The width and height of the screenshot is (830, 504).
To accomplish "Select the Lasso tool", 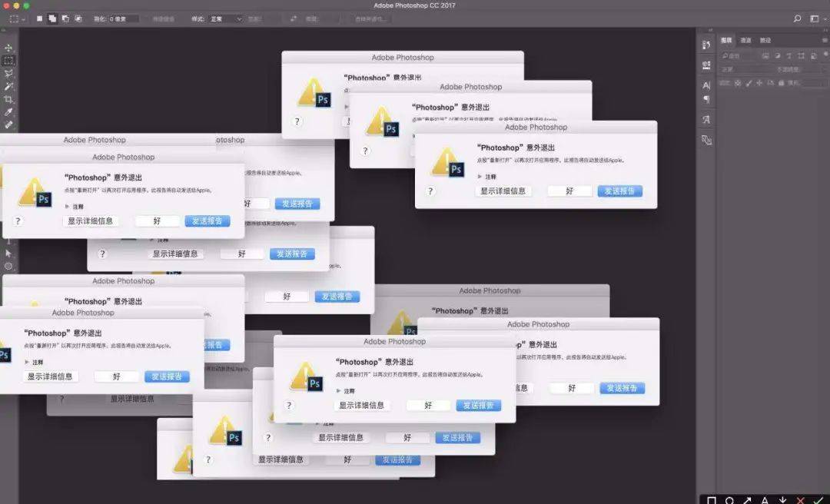I will pos(8,73).
